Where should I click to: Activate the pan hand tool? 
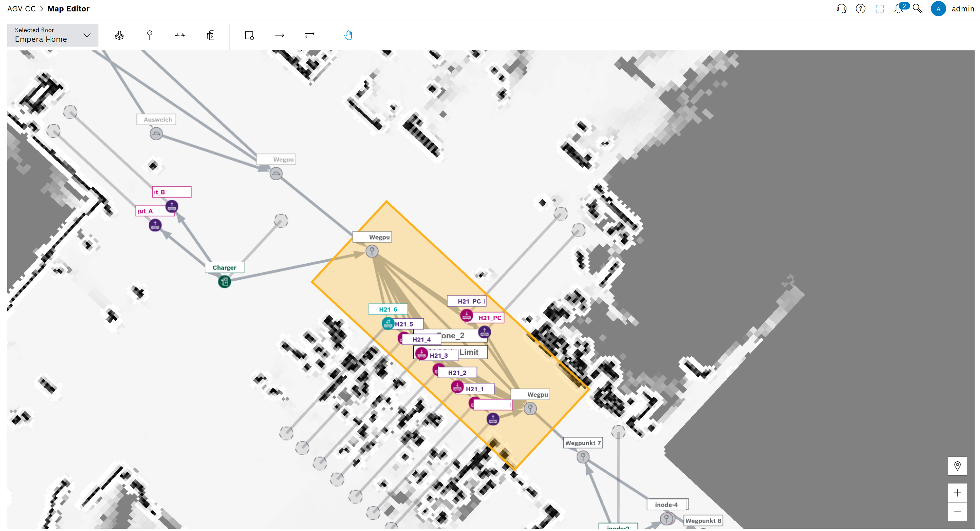pyautogui.click(x=348, y=35)
